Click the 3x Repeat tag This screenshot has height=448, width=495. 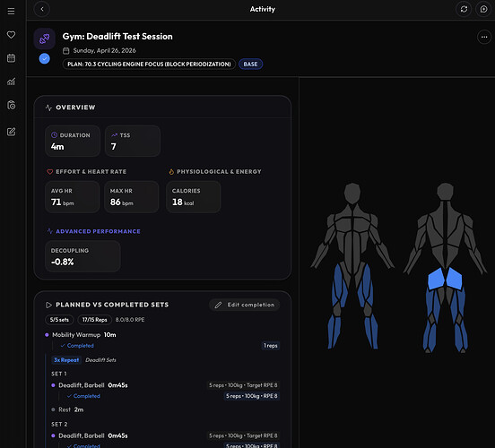tap(66, 360)
